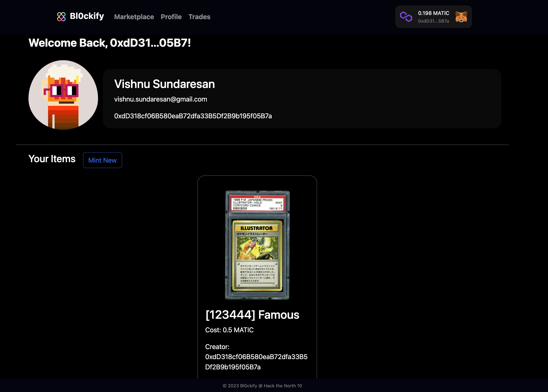Click the MetaMask fox icon

(461, 17)
